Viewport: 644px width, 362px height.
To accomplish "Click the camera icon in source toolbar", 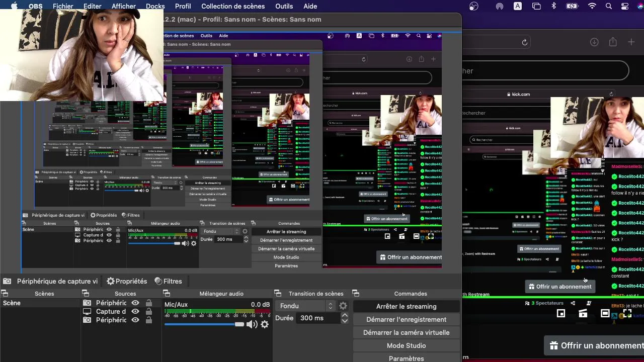I will coord(7,281).
